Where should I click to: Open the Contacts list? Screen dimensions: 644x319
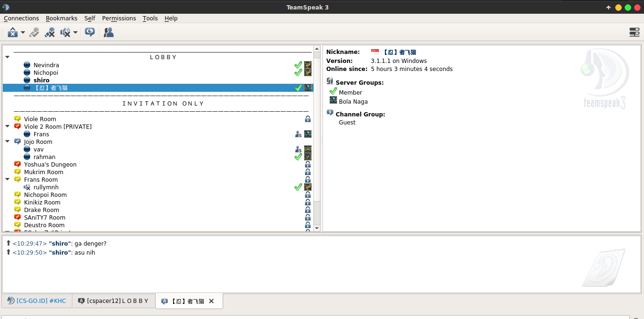108,32
